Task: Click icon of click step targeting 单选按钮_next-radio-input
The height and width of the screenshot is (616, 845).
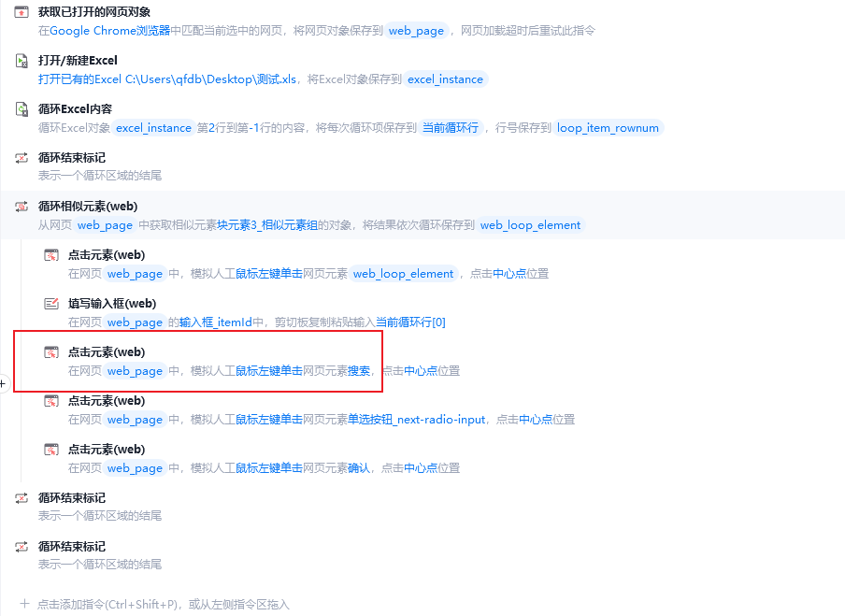Action: click(x=51, y=401)
